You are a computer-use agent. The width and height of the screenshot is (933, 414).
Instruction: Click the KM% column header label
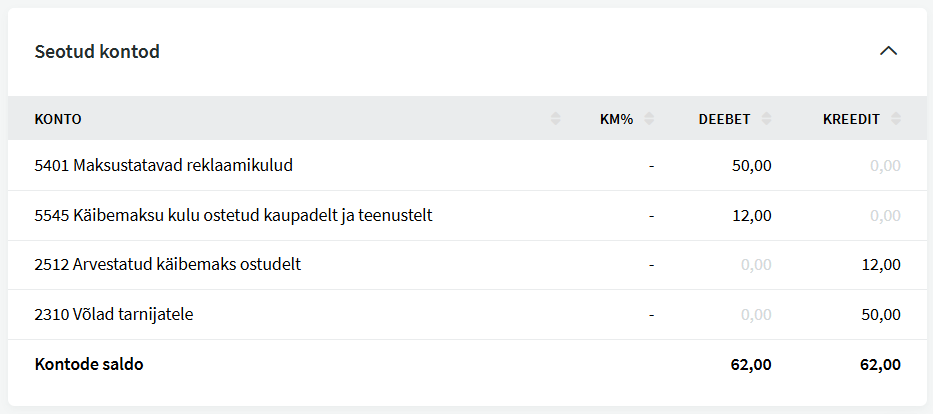tap(616, 119)
